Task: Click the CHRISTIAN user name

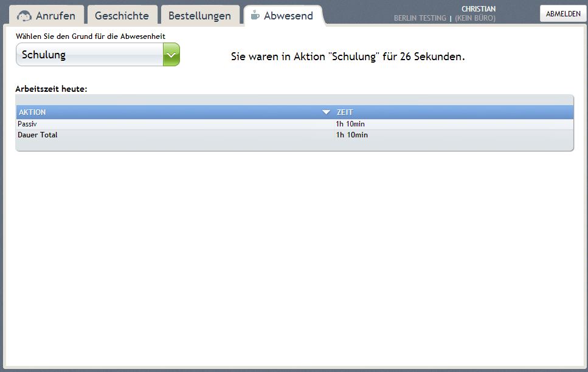Action: click(x=479, y=9)
